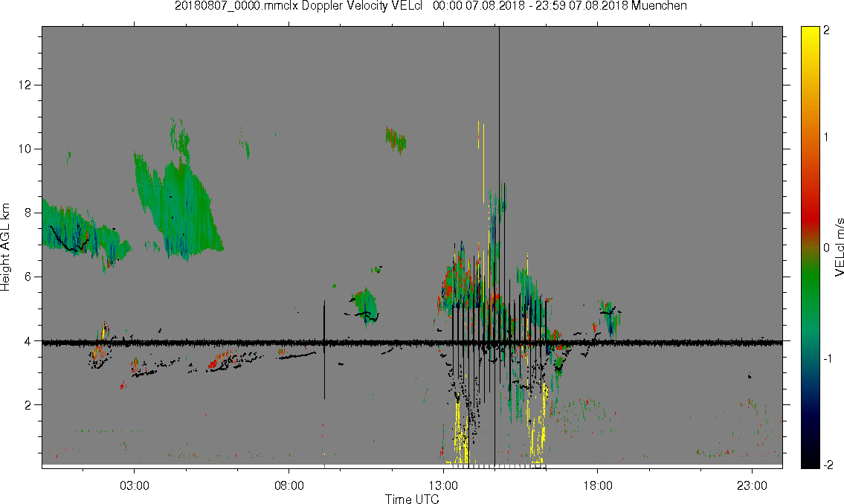This screenshot has height=504, width=844.
Task: Click the colorbar label -2 at bottom
Action: point(828,465)
